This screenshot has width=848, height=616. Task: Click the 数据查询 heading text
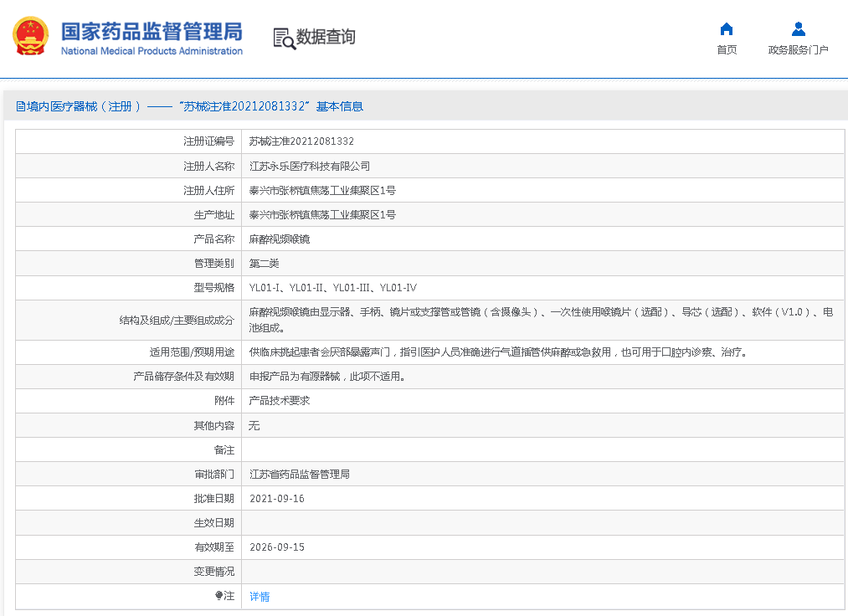tap(326, 37)
